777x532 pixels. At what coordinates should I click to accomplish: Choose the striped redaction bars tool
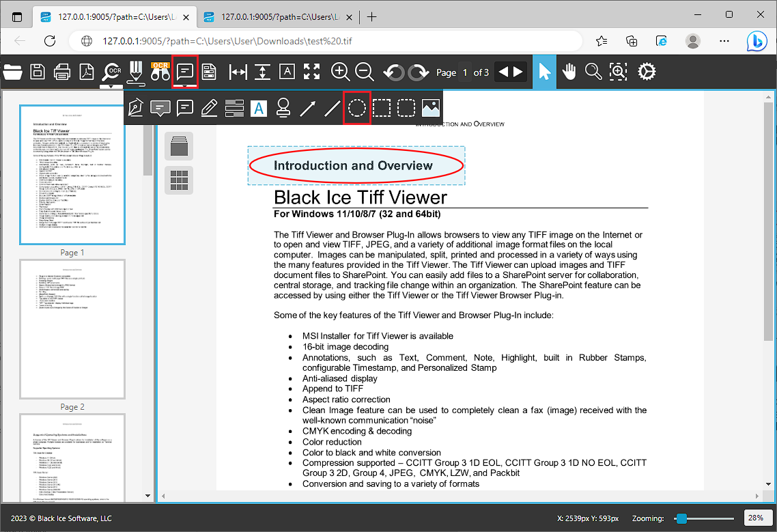point(234,108)
